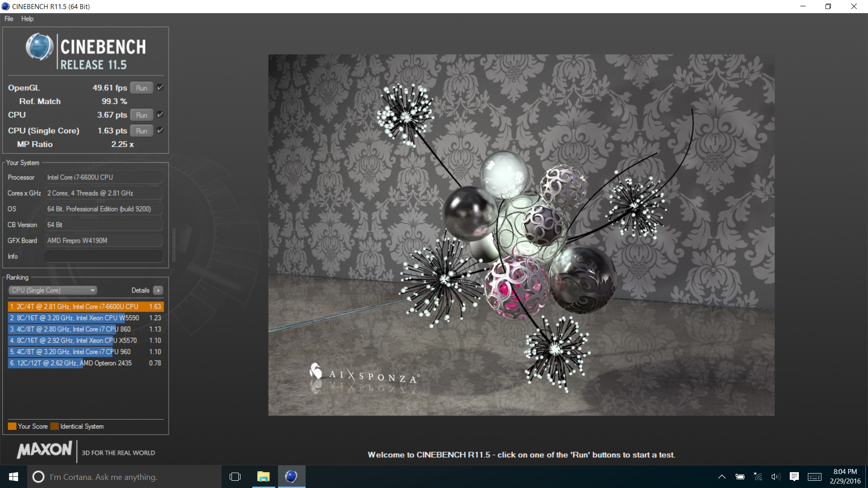The image size is (868, 488).
Task: Select ranking row Xeon CPU W5590
Action: pos(85,318)
